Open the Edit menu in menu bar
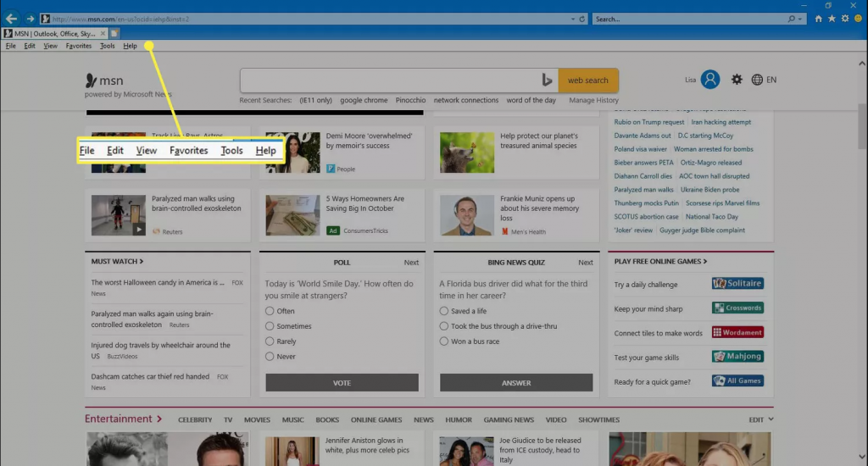The image size is (868, 466). point(30,46)
